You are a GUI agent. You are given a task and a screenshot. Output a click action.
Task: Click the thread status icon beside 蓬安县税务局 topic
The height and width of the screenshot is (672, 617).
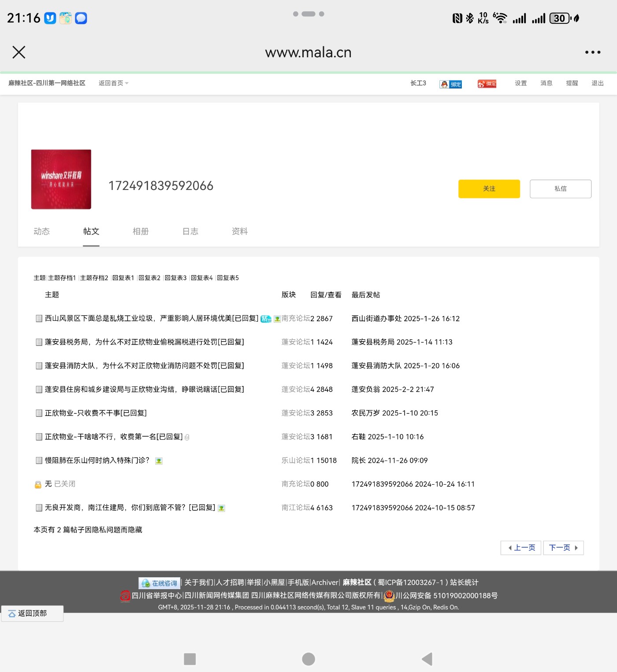(39, 342)
